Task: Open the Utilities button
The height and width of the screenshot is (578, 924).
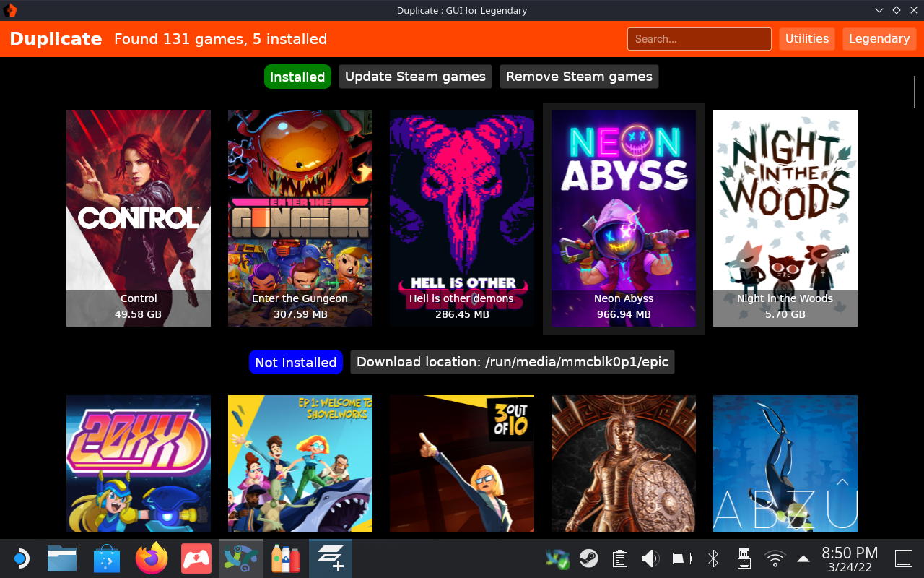Action: tap(807, 39)
